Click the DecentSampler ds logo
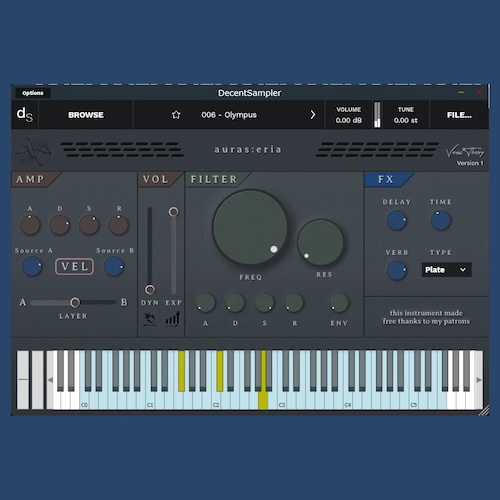 coord(25,115)
